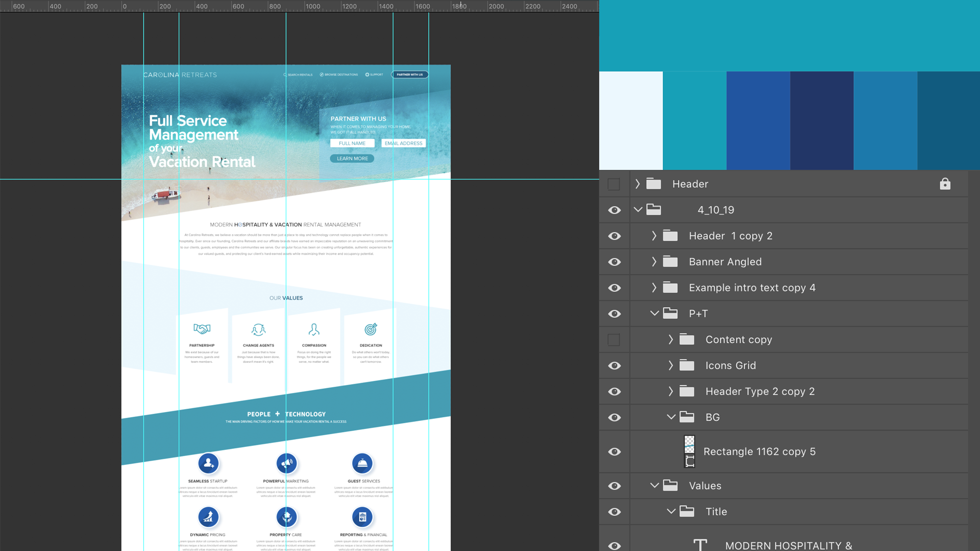Collapse the BG layer group

pos(671,417)
